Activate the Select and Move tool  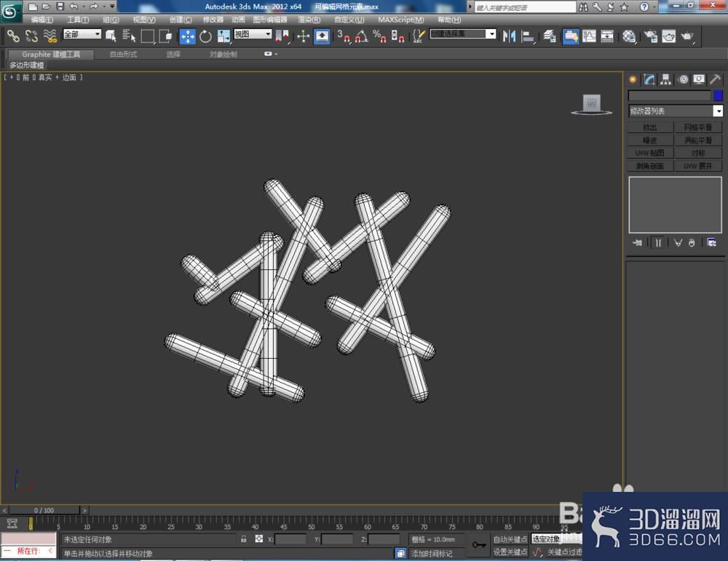pos(188,36)
